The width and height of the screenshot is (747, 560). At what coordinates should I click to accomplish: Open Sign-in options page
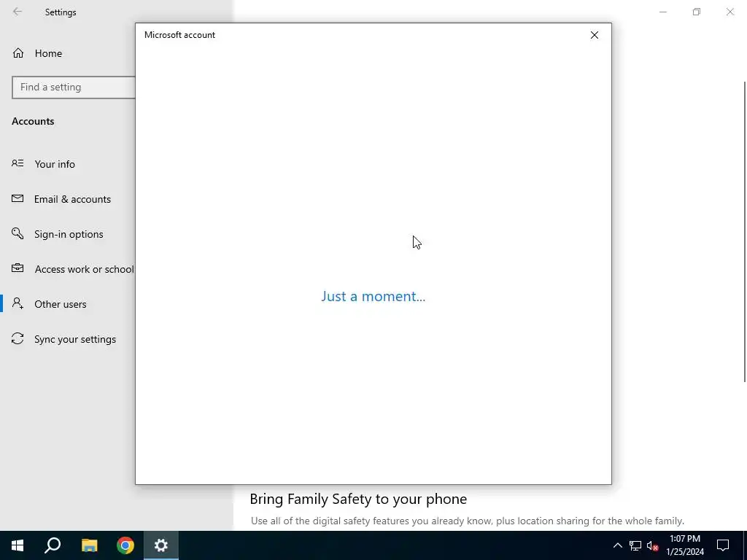[69, 234]
